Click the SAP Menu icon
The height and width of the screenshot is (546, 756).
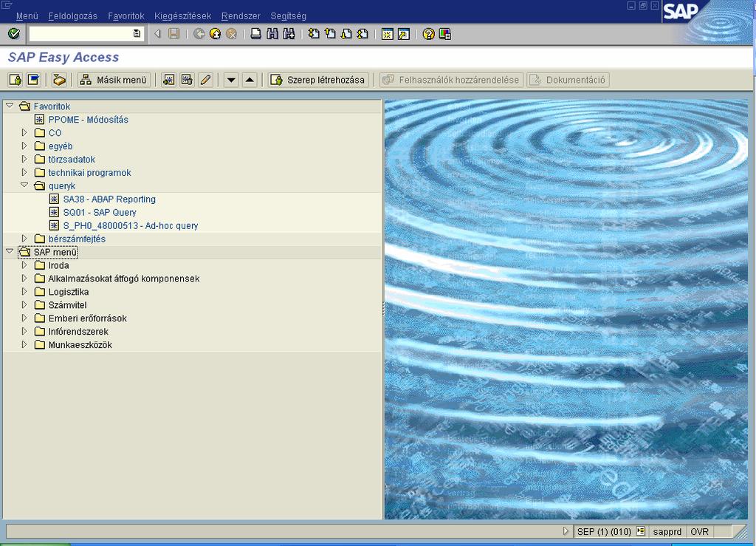(x=33, y=80)
